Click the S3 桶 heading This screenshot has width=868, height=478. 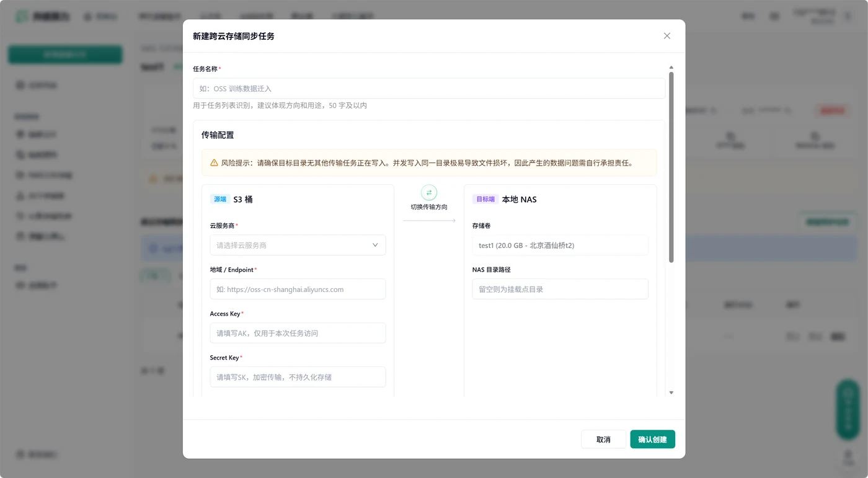243,199
